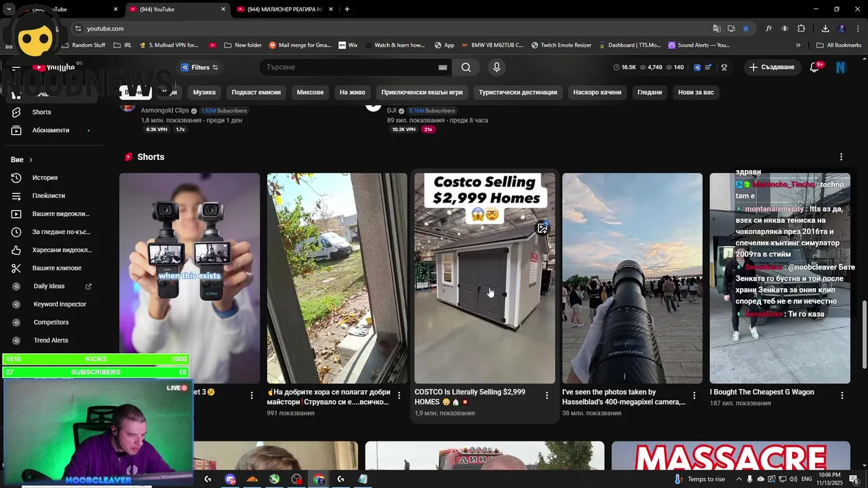Open the Twitch Emote Resizer bookmark
Screen dimensions: 868x488
561,45
